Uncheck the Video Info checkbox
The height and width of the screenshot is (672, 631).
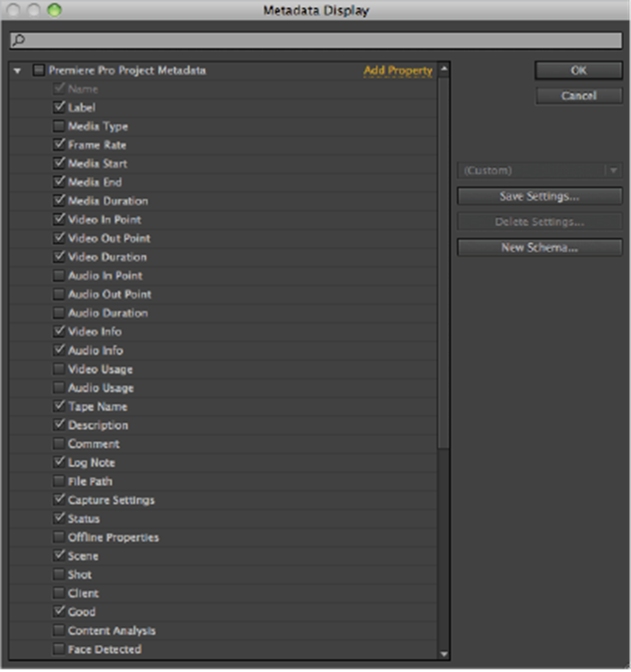[x=59, y=332]
